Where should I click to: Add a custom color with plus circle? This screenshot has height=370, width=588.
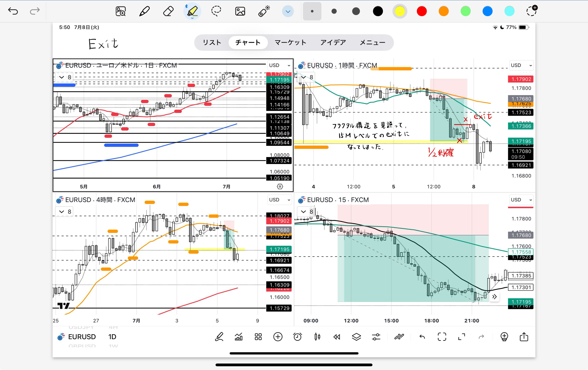532,11
